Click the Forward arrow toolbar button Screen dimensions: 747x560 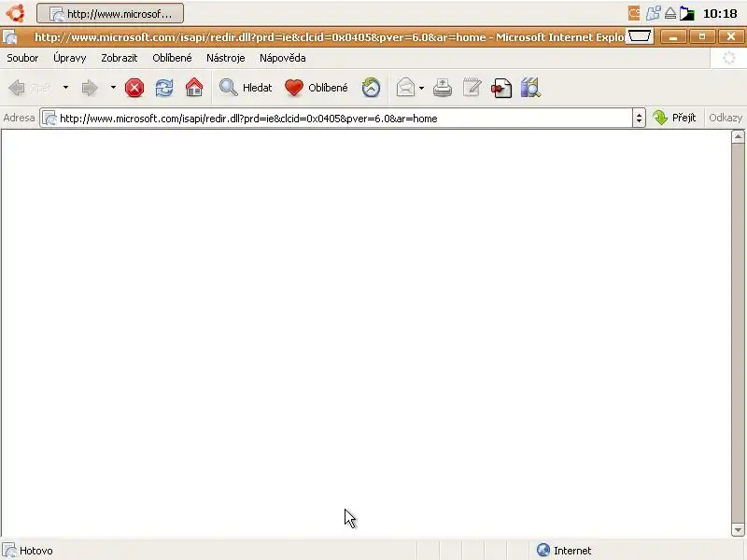90,88
